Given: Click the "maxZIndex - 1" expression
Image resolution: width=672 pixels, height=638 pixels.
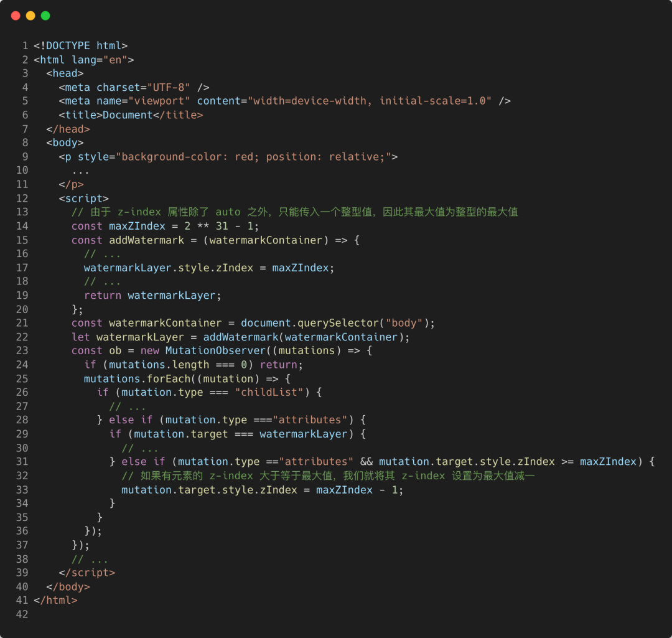Looking at the screenshot, I should coord(357,490).
